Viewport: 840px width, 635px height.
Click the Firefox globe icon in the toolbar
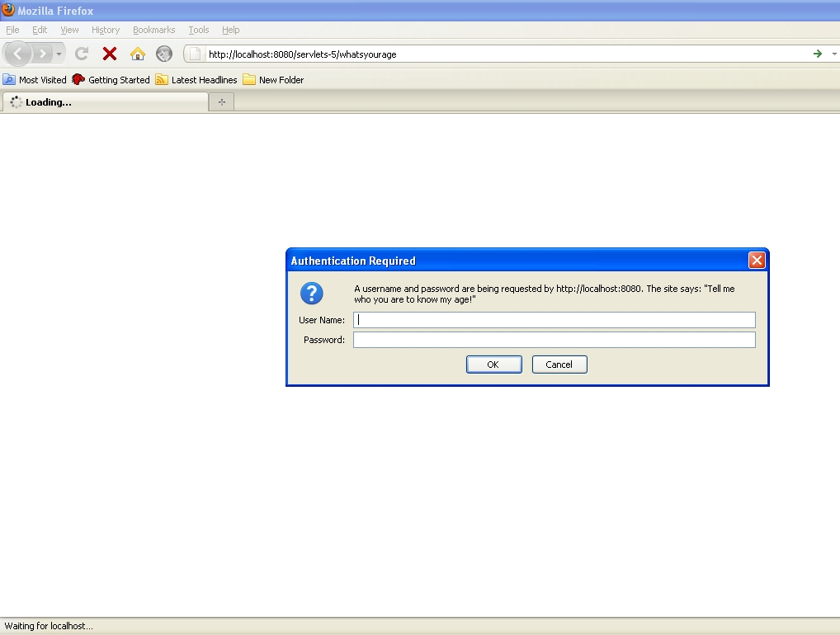click(163, 53)
